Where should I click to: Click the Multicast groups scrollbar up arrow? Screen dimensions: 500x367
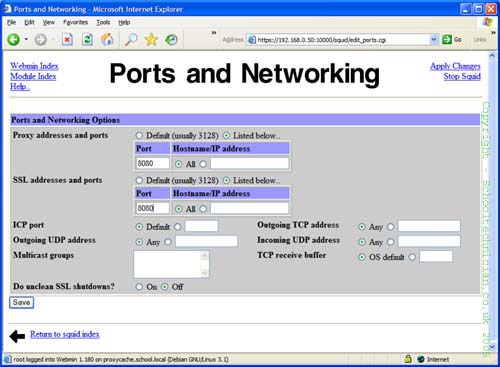(x=205, y=256)
